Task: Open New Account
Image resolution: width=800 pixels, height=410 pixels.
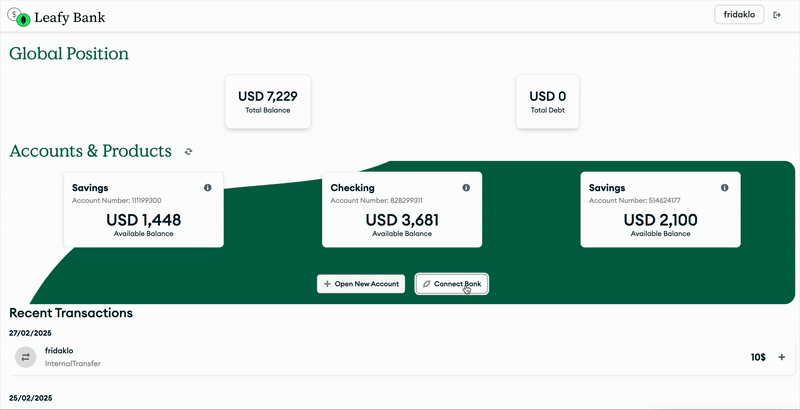Action: point(361,284)
